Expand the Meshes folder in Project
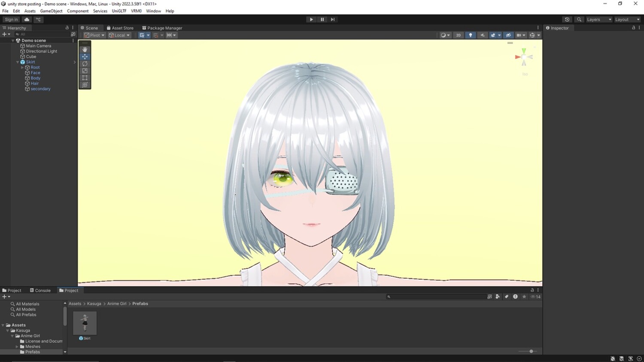Image resolution: width=644 pixels, height=362 pixels. point(17,347)
